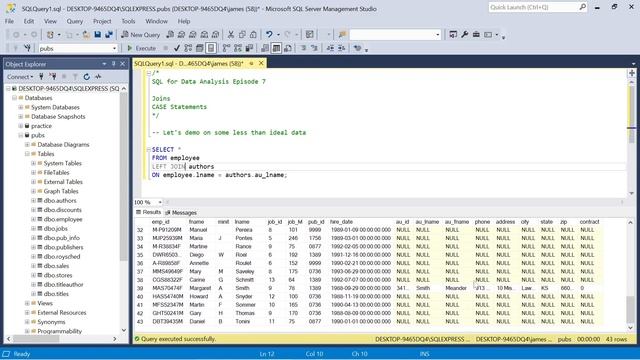Viewport: 640px width, 360px height.
Task: Parse query with checkmark icon
Action: [177, 48]
